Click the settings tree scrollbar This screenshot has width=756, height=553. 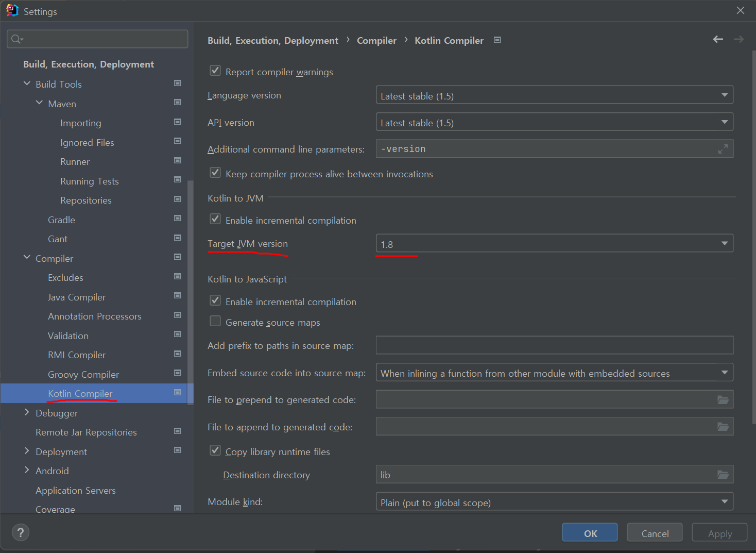tap(191, 292)
